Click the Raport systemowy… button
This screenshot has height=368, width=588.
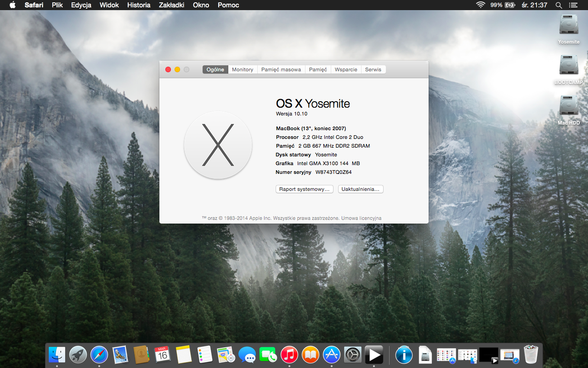(x=305, y=189)
